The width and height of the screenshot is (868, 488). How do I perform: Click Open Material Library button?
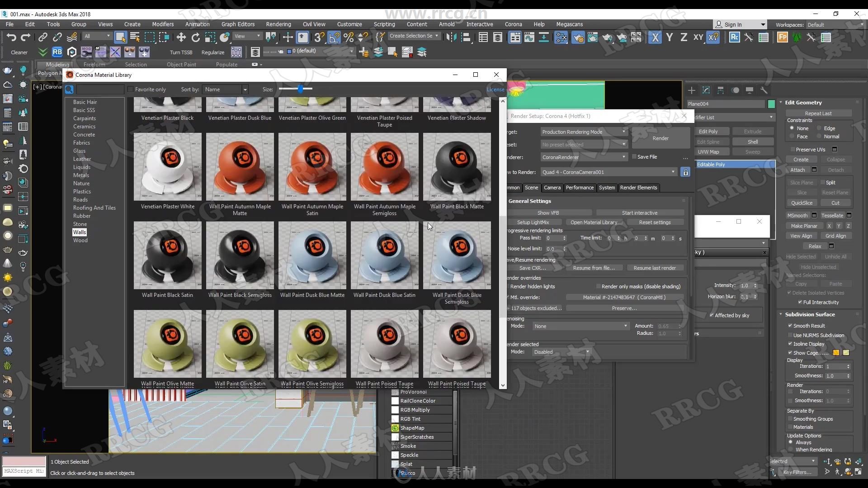click(x=594, y=222)
